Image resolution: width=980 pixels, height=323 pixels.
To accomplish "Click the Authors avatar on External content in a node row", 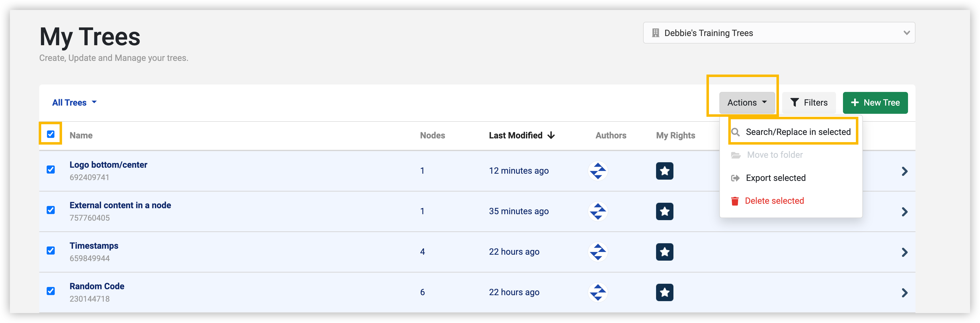I will 598,211.
